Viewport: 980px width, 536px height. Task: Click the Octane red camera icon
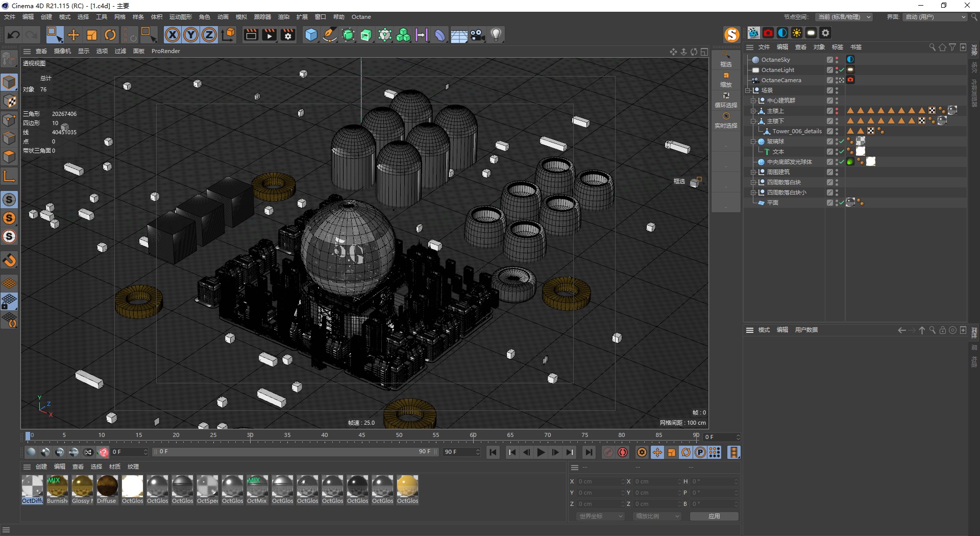point(768,33)
